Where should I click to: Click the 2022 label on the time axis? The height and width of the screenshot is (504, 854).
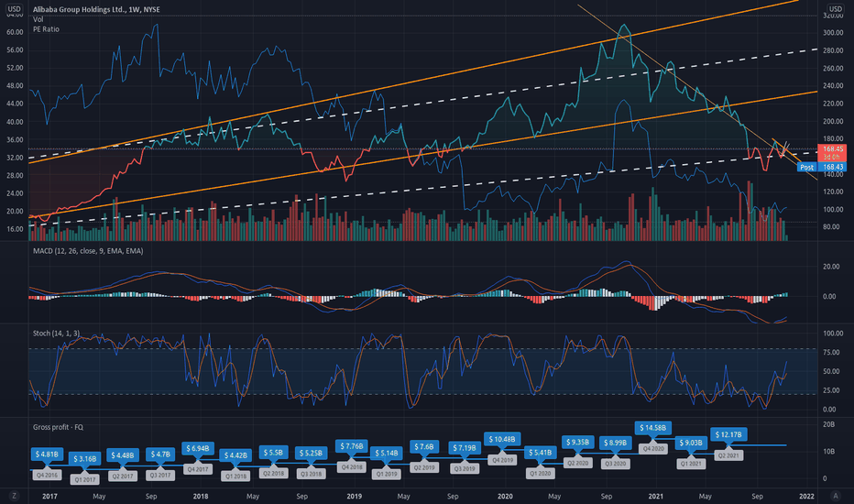click(806, 497)
